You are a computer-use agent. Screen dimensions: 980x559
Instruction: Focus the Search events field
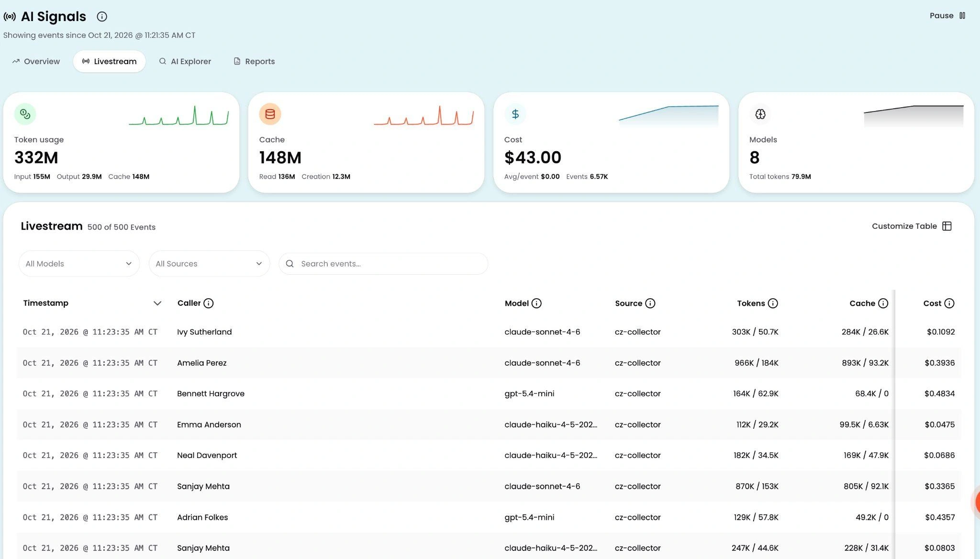point(383,264)
